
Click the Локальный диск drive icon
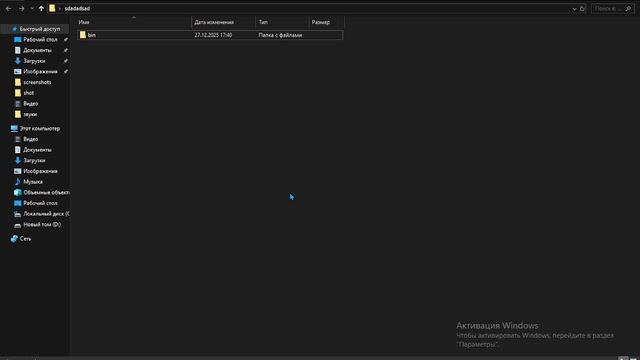[18, 214]
